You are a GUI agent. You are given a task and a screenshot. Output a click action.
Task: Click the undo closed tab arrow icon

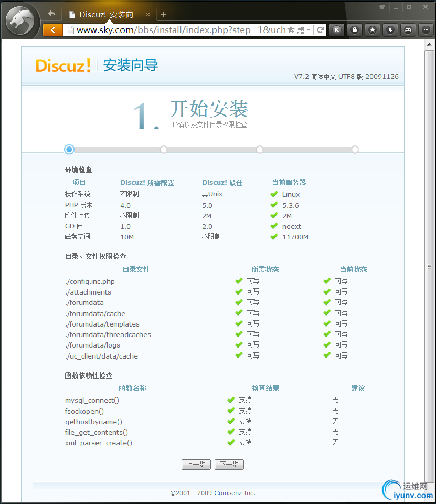52,14
